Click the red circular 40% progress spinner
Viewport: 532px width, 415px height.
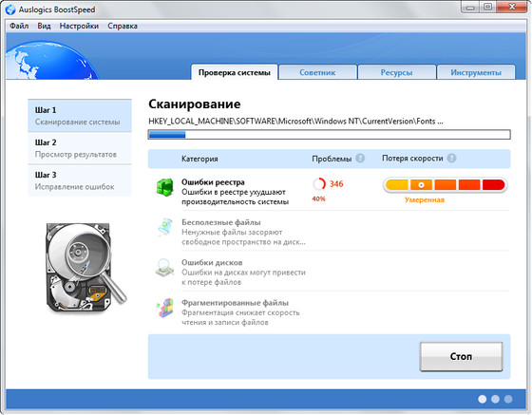tap(319, 184)
